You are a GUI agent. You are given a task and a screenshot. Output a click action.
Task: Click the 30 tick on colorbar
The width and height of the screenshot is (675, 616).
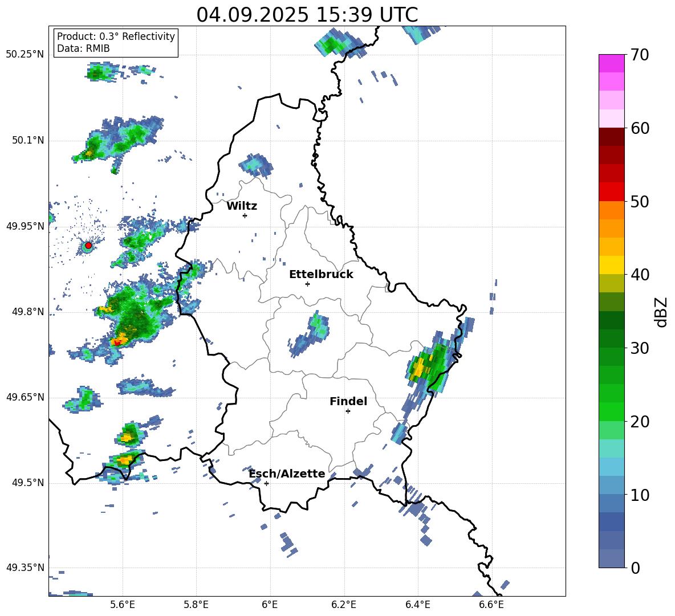pos(640,348)
